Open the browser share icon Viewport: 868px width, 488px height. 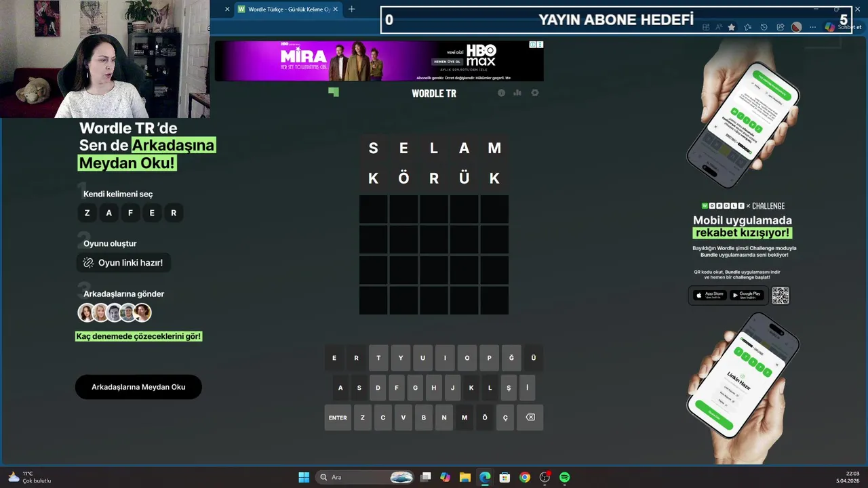pyautogui.click(x=780, y=27)
